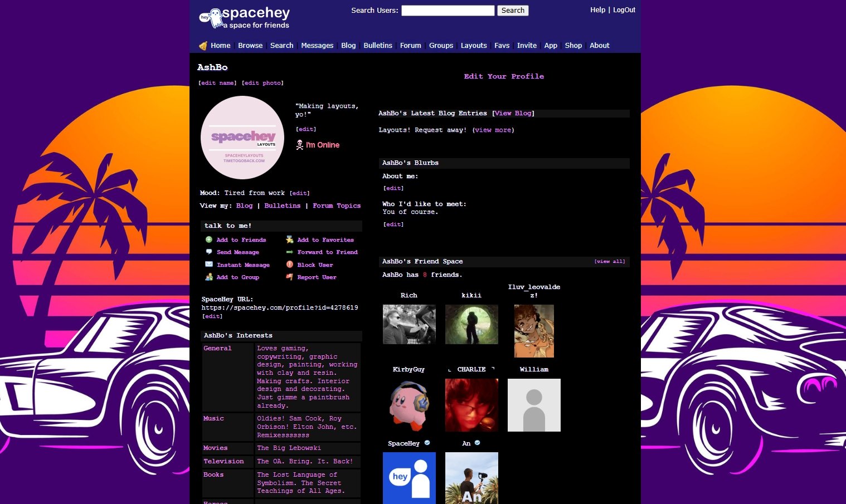Open KirbyGuy's friend profile picture
This screenshot has width=846, height=504.
[409, 405]
